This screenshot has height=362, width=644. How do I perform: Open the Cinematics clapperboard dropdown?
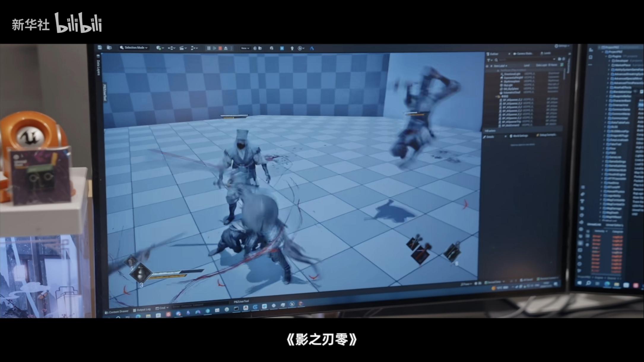click(x=183, y=48)
